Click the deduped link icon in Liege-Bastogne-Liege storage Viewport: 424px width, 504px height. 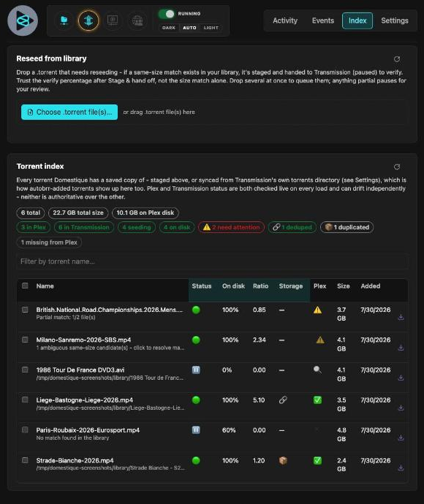[x=283, y=400]
